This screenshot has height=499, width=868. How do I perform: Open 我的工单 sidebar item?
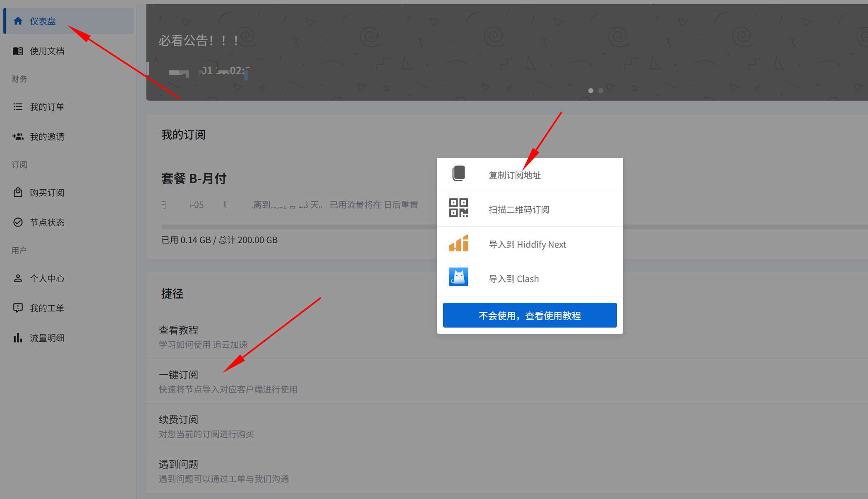[x=47, y=308]
